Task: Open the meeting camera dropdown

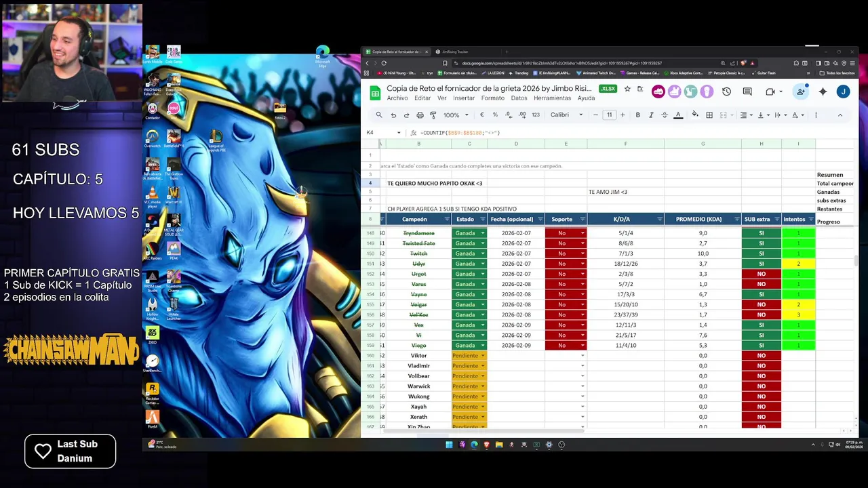Action: [781, 91]
